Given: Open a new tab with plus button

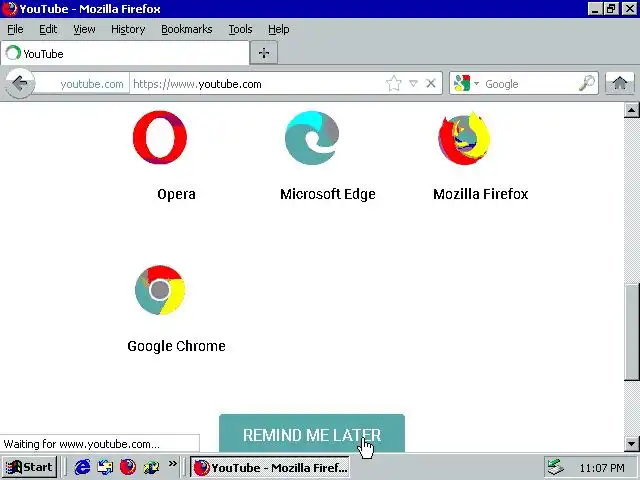Looking at the screenshot, I should pos(264,53).
